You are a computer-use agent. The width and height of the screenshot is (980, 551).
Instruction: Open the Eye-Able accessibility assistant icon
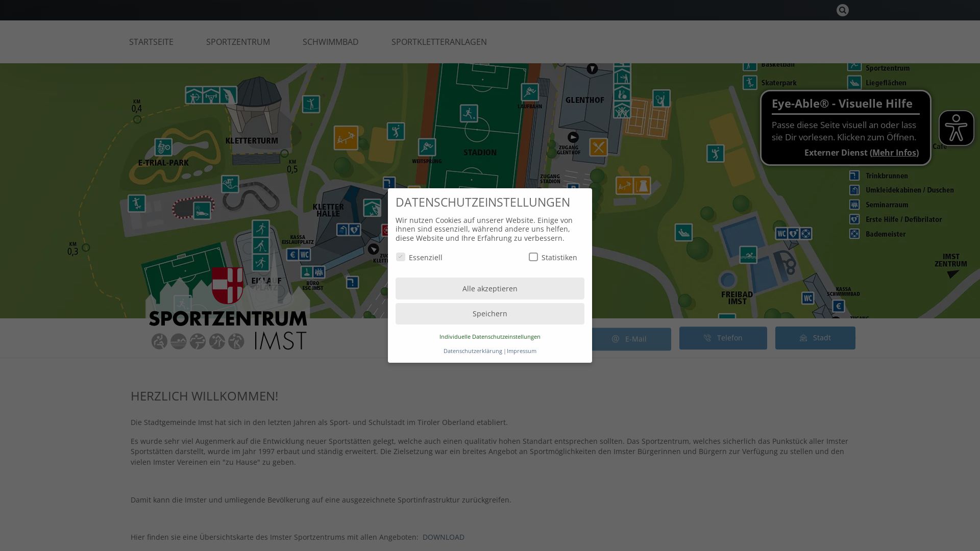pyautogui.click(x=956, y=128)
